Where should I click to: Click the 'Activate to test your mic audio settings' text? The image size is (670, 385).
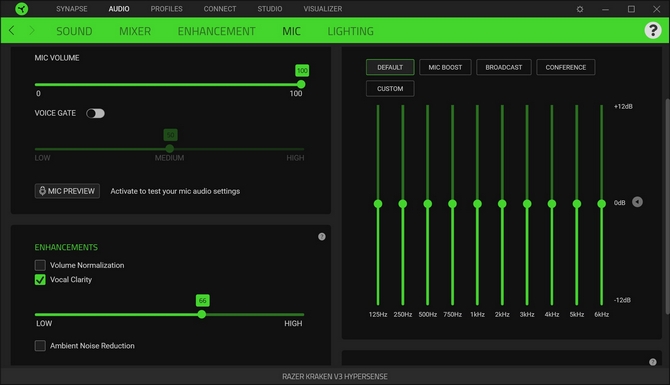[x=175, y=191]
